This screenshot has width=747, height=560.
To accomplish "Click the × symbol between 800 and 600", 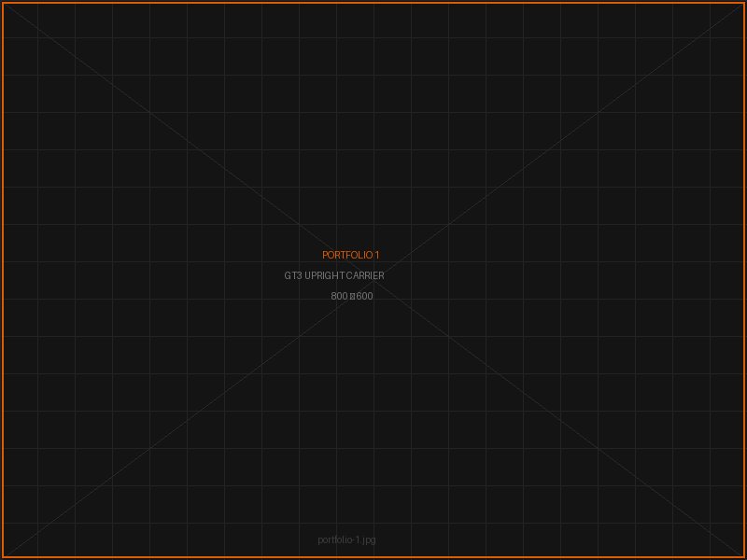I will [352, 296].
